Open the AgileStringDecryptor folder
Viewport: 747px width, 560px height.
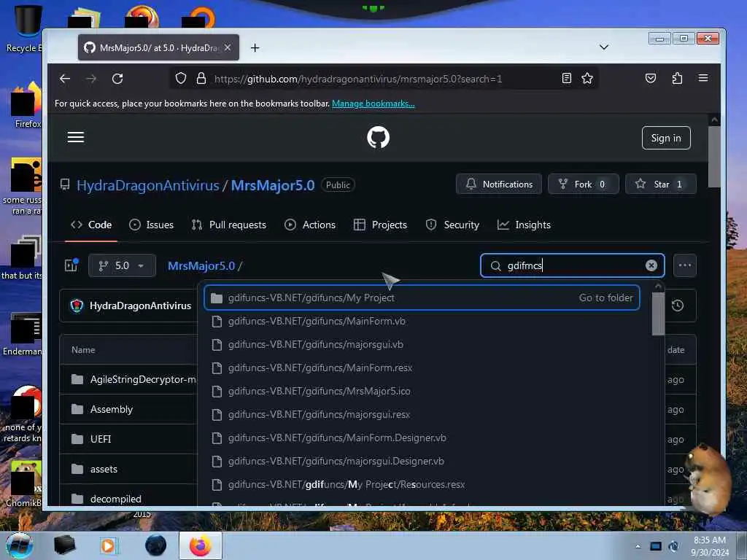143,379
